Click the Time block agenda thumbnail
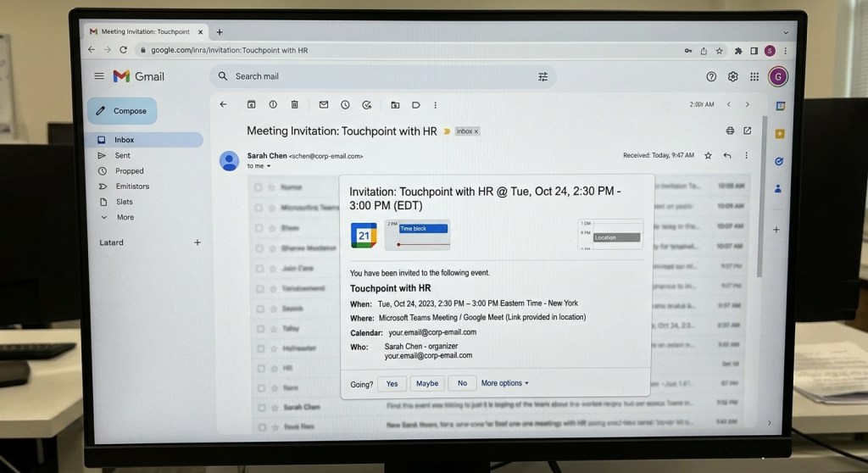Screen dimensions: 868x473 (x=417, y=235)
